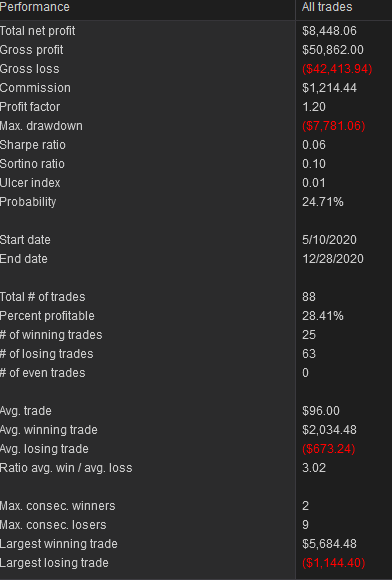Select the Sortino ratio value 0.10
The image size is (392, 580).
314,163
